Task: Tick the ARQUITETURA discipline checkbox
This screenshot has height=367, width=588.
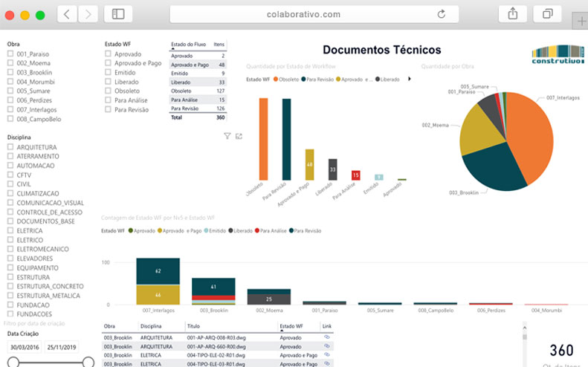Action: coord(10,147)
